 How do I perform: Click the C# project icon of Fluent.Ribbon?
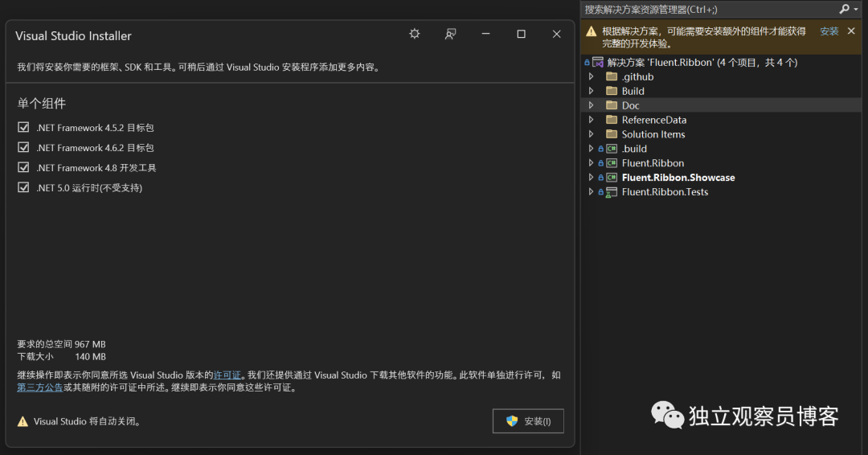(x=612, y=162)
